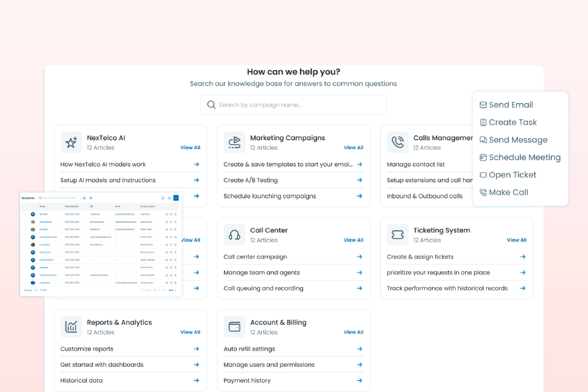Click the NexTelco AI sparkle star icon
588x392 pixels.
pyautogui.click(x=71, y=142)
